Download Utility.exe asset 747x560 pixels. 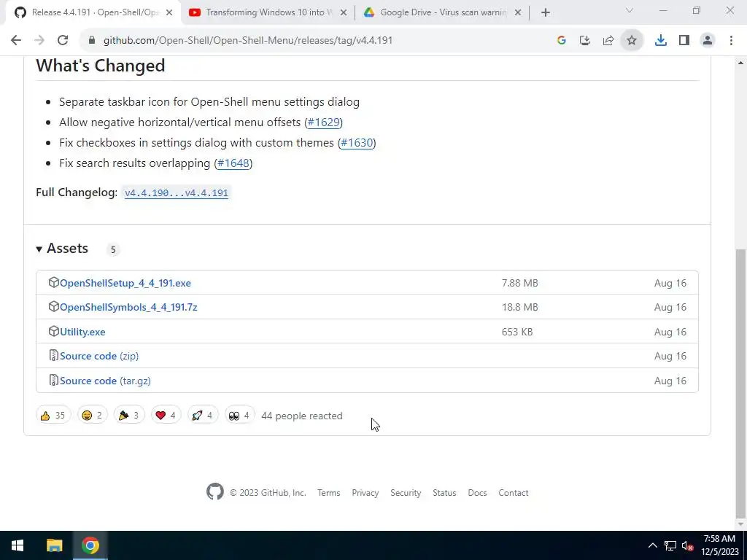82,332
